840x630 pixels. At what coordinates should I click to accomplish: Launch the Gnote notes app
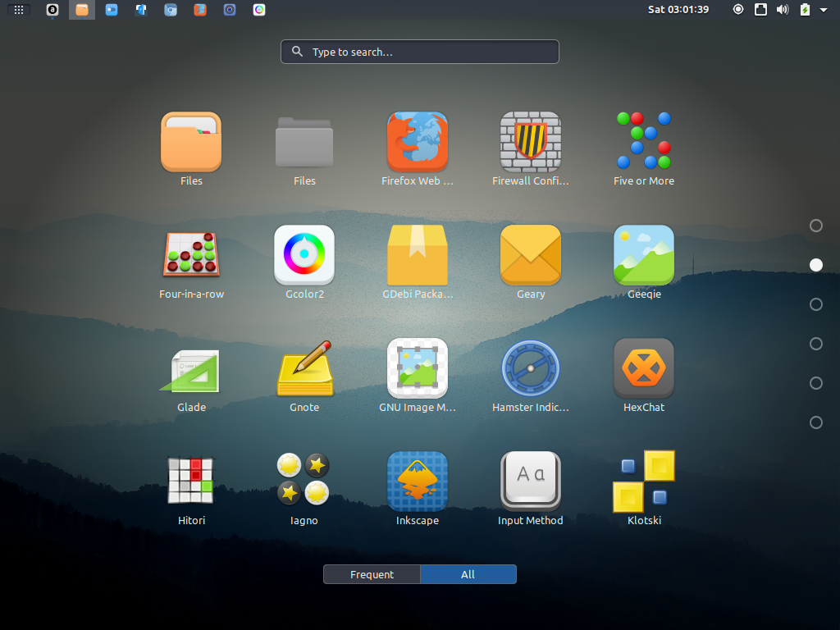[x=304, y=368]
